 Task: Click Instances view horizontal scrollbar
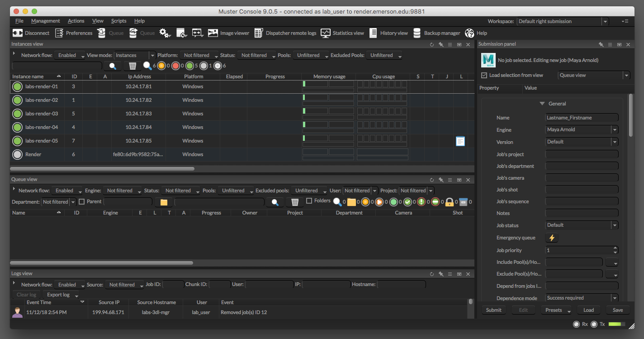pyautogui.click(x=102, y=169)
